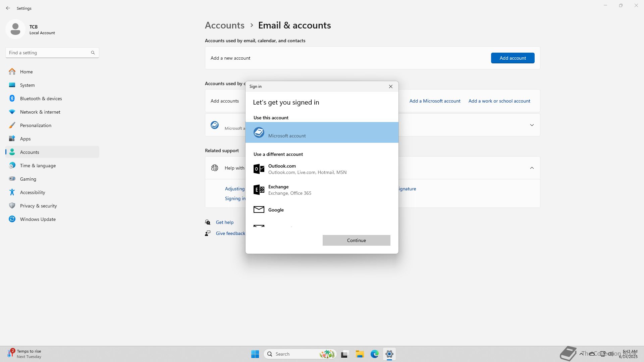Image resolution: width=644 pixels, height=362 pixels.
Task: Open Personalization in sidebar
Action: (36, 125)
